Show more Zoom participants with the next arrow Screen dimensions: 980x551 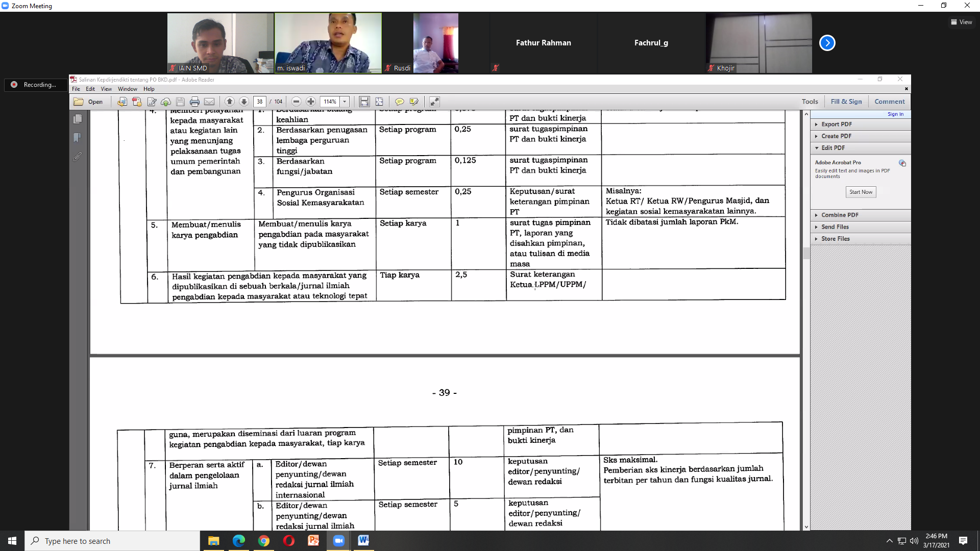pyautogui.click(x=827, y=43)
